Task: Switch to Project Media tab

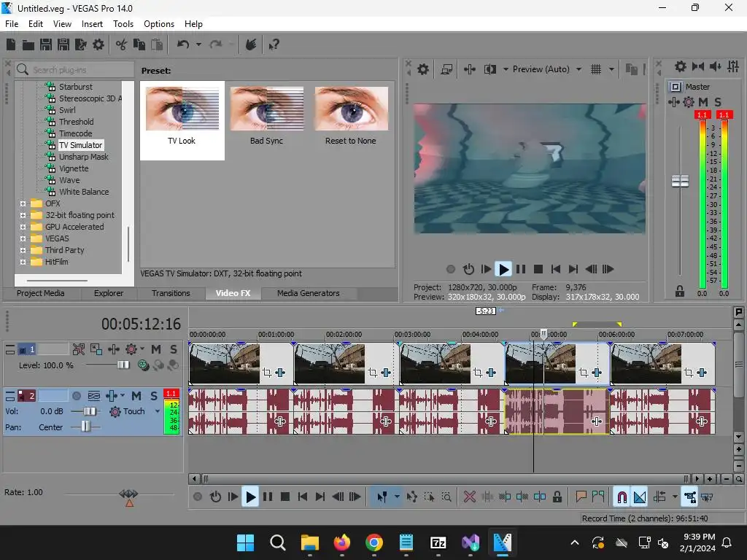Action: coord(41,293)
